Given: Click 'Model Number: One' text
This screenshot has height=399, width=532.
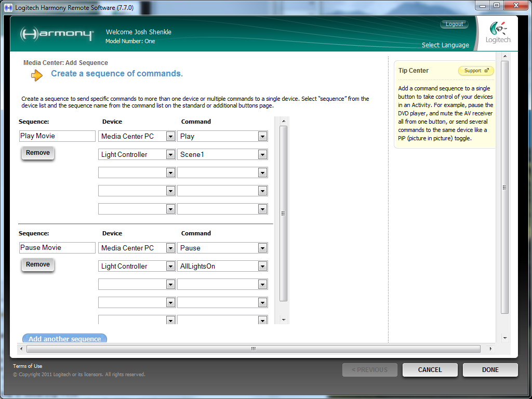Looking at the screenshot, I should (x=130, y=41).
